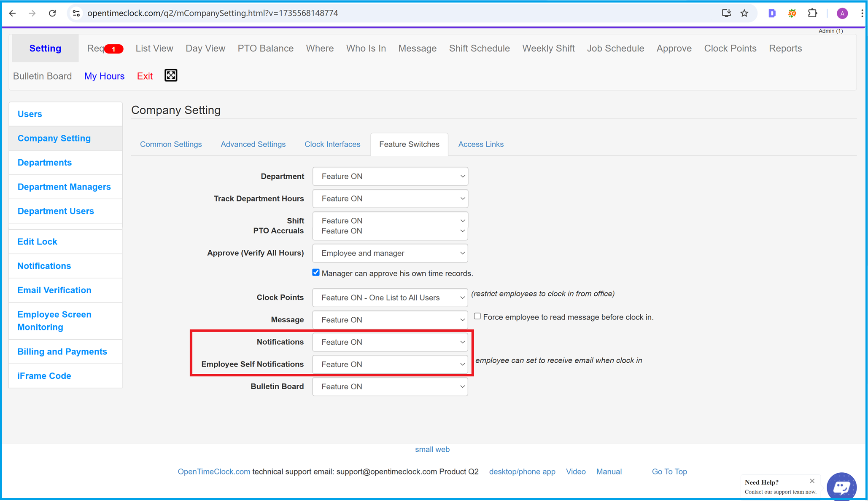Screen dimensions: 868x501
Task: Toggle Manager can approve own time records
Action: [315, 273]
